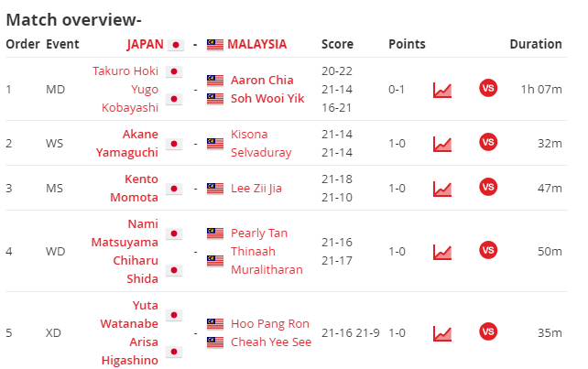The image size is (588, 369).
Task: Open score graph for the XD match
Action: tap(442, 333)
